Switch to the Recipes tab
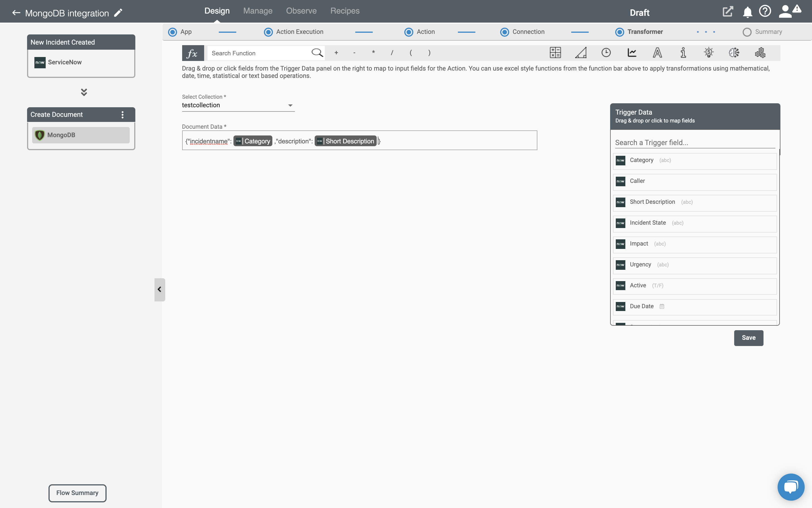 point(345,11)
